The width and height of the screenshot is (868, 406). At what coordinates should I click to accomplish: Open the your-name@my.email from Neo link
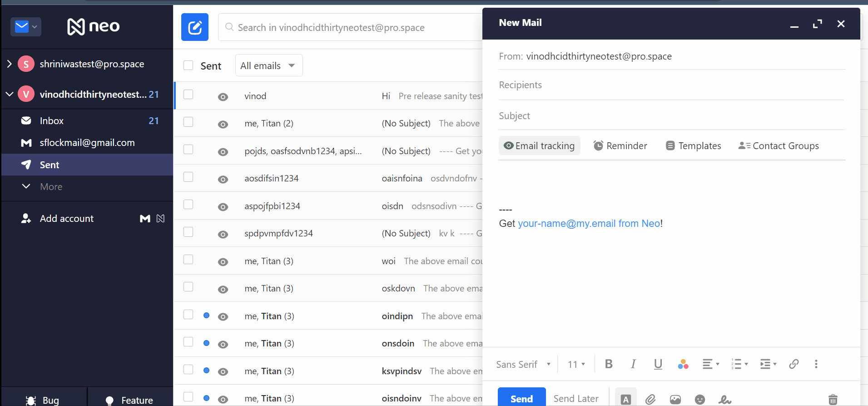pyautogui.click(x=590, y=223)
